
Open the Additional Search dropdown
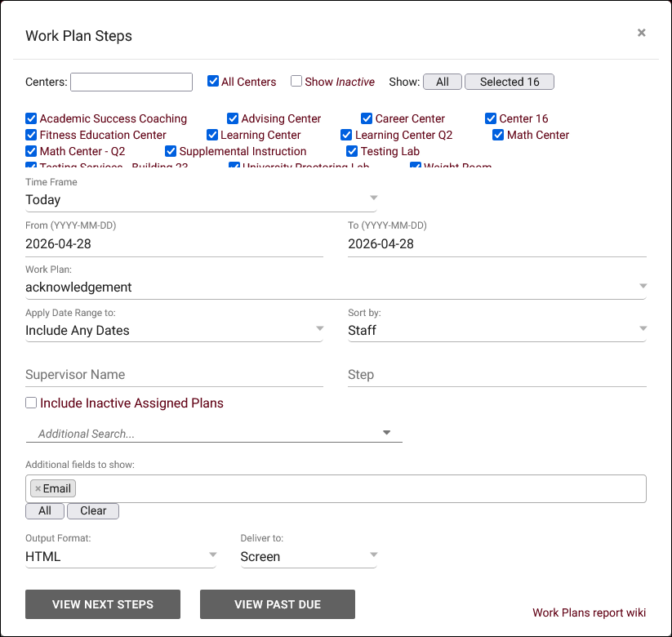pyautogui.click(x=214, y=434)
